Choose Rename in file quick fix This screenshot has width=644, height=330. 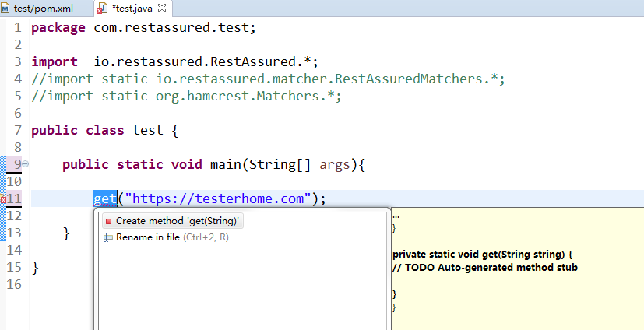tap(166, 237)
